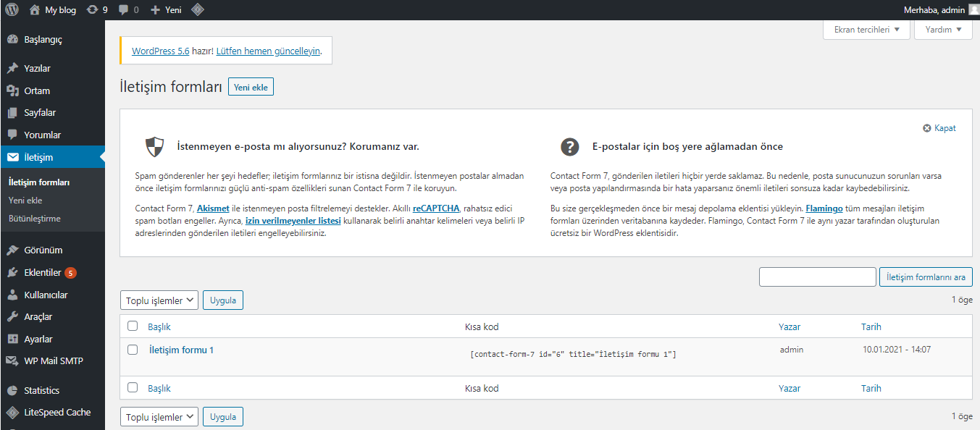Screen dimensions: 980x430
Task: Focus the contact forms search field
Action: pyautogui.click(x=818, y=277)
